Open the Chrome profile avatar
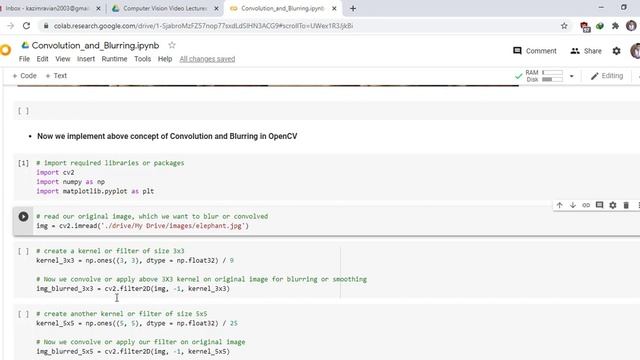The height and width of the screenshot is (360, 640). [631, 26]
